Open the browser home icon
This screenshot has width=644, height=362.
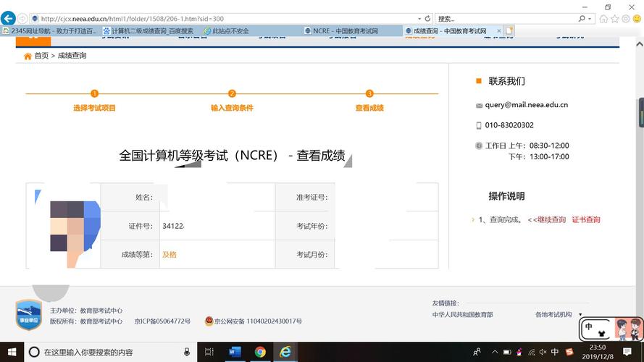click(603, 19)
